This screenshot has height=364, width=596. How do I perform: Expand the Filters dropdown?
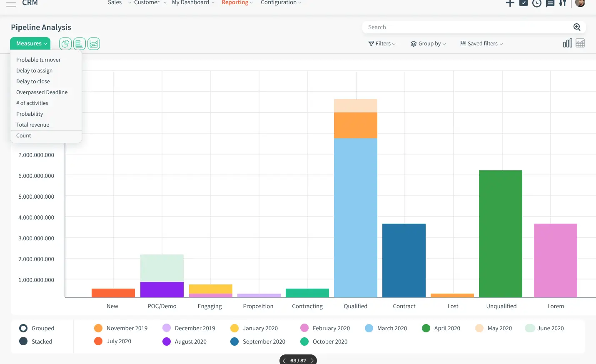tap(382, 44)
